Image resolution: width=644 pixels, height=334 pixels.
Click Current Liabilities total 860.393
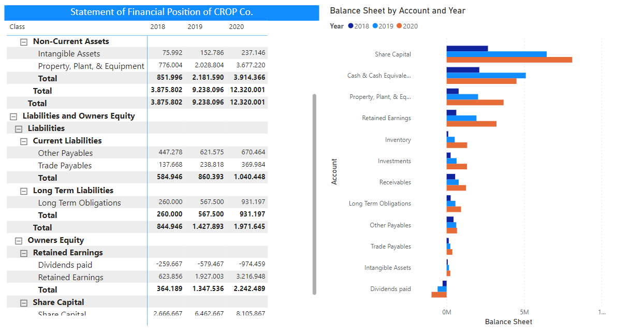point(211,177)
